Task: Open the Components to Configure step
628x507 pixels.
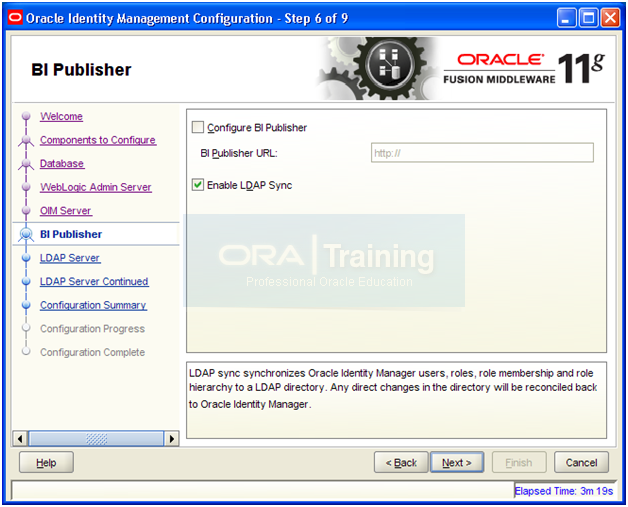Action: pos(98,140)
